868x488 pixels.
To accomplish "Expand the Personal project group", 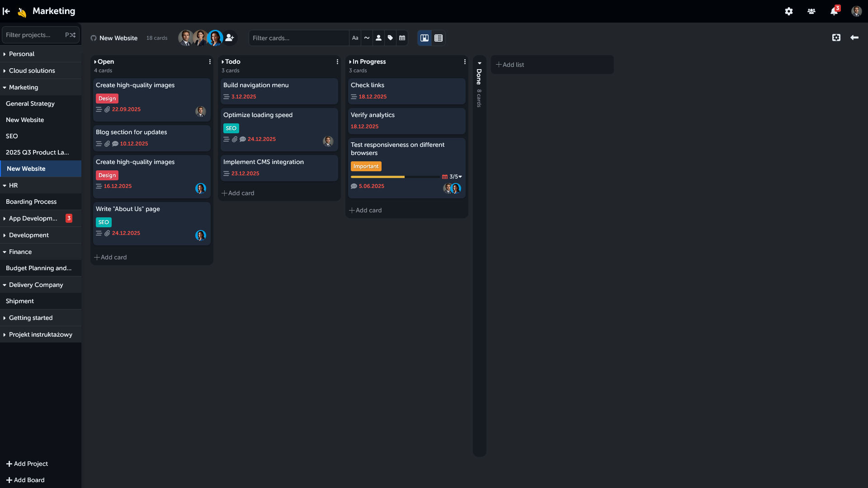I will pyautogui.click(x=5, y=54).
